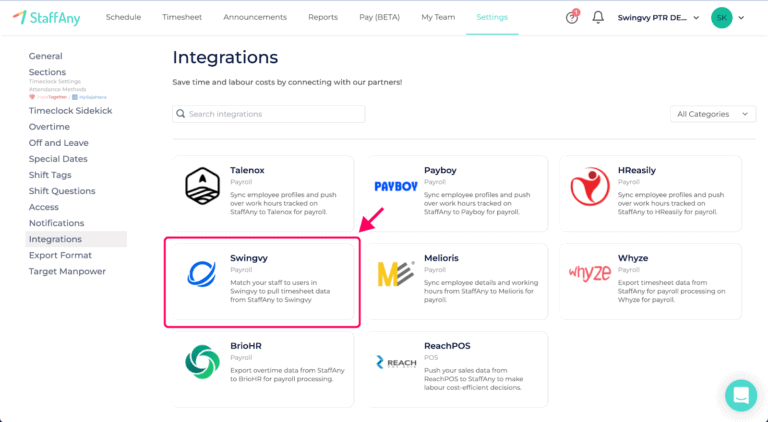
Task: Open the ReachPOS card title
Action: 447,346
